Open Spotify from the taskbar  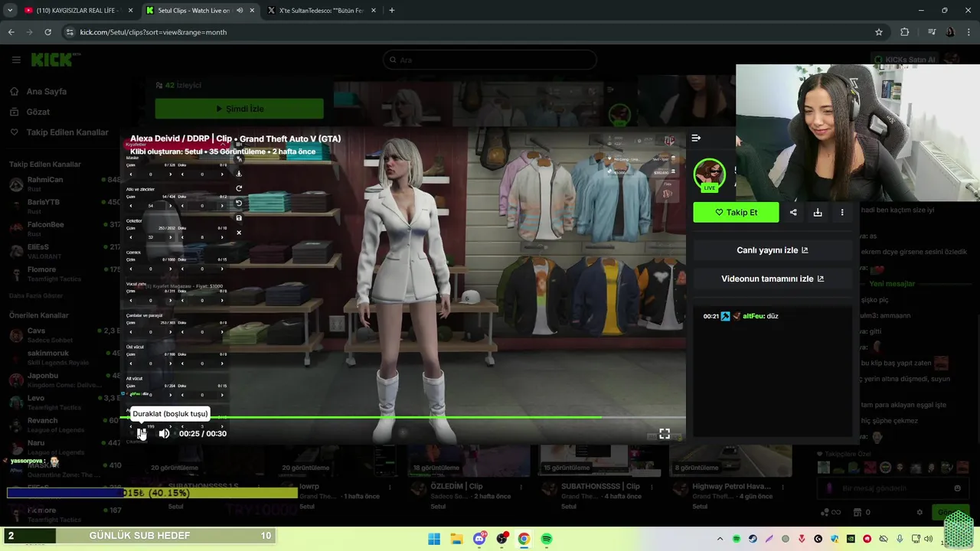tap(547, 539)
